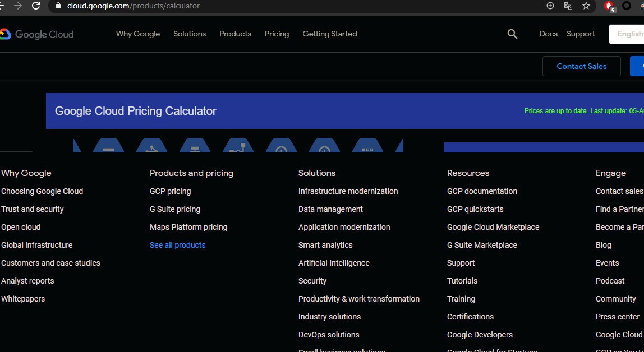Click the Contact Sales button
The height and width of the screenshot is (352, 644).
coord(582,66)
